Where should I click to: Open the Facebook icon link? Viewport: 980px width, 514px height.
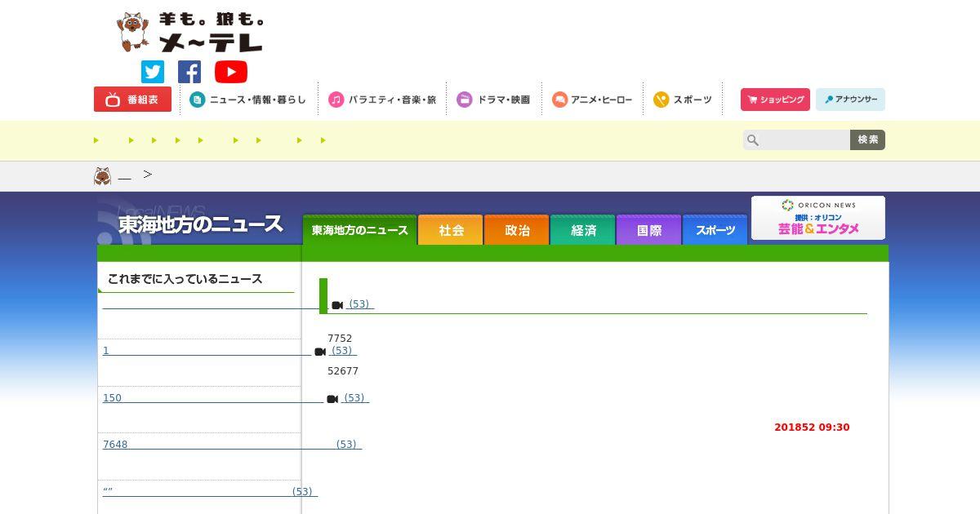(189, 72)
